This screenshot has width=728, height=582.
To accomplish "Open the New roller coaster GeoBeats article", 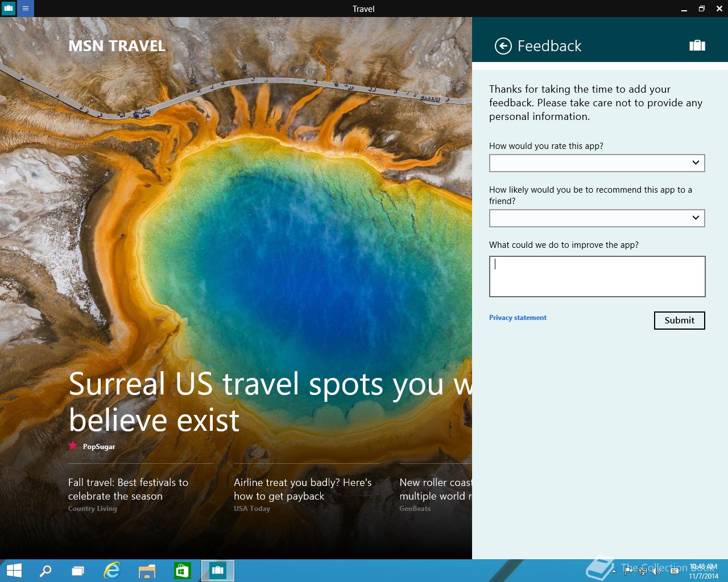I will coord(436,489).
